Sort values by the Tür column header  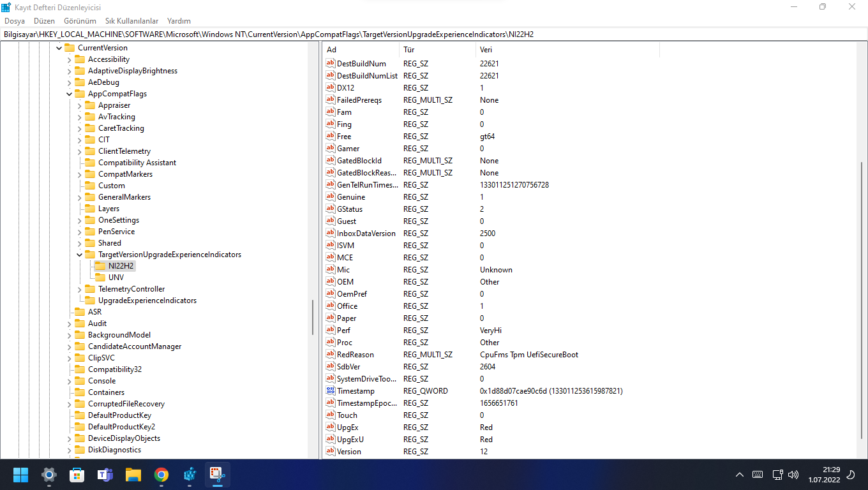pos(438,50)
